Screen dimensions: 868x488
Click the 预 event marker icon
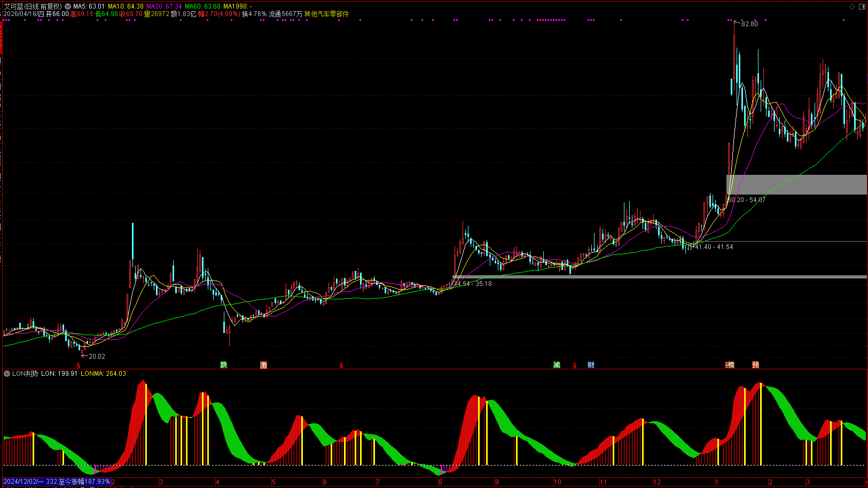tap(756, 365)
